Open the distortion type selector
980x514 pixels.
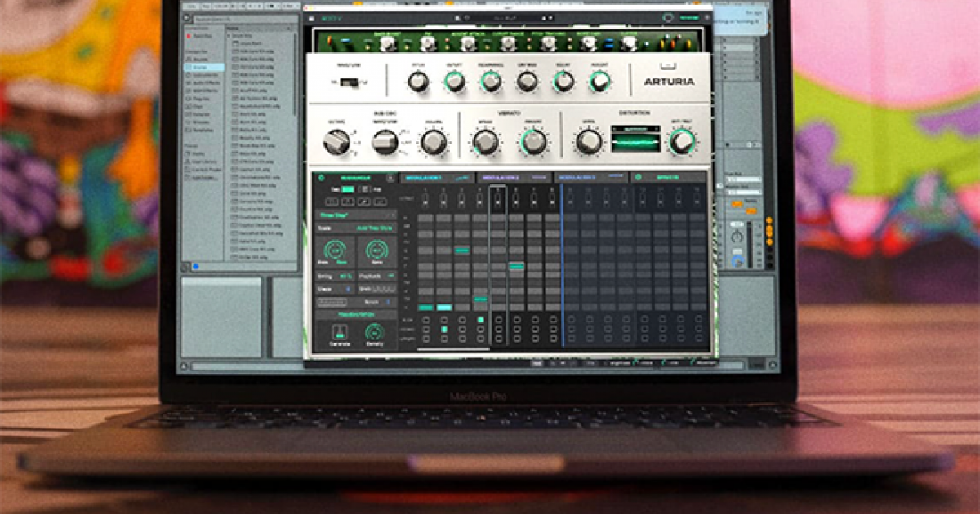coord(635,128)
